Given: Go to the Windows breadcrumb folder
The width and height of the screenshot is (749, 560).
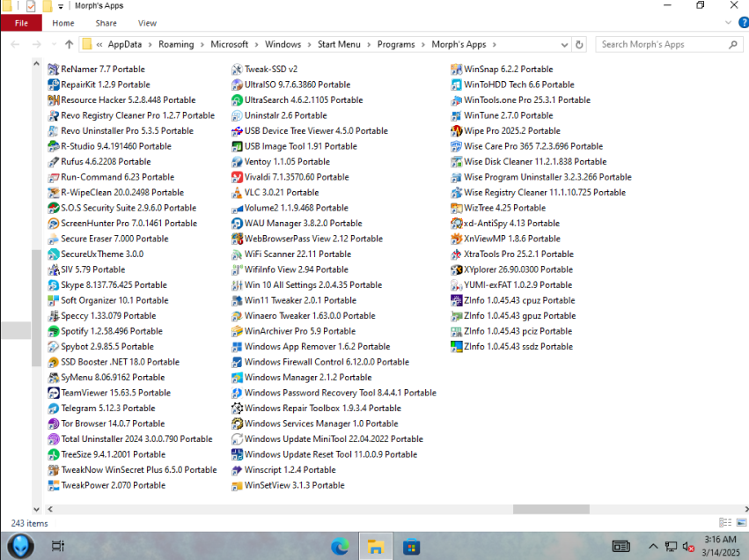Looking at the screenshot, I should 283,44.
